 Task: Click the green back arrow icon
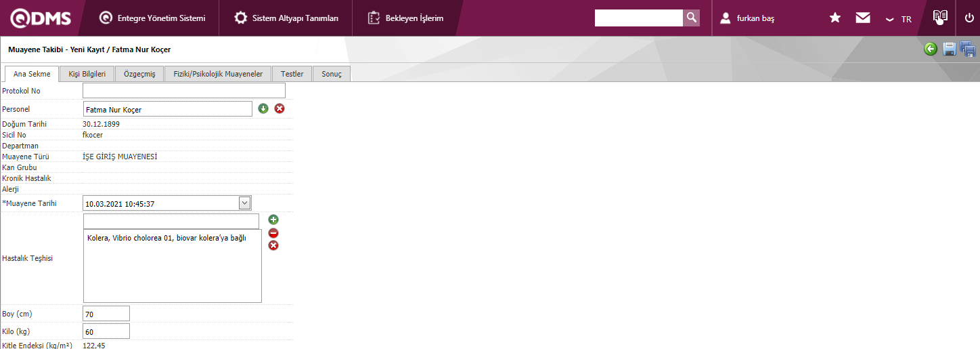point(931,49)
